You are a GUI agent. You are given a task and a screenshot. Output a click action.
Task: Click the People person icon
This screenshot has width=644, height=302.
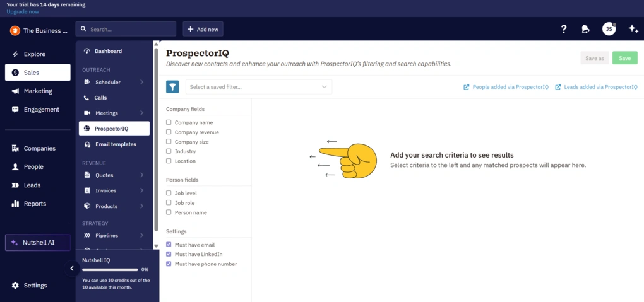click(15, 167)
